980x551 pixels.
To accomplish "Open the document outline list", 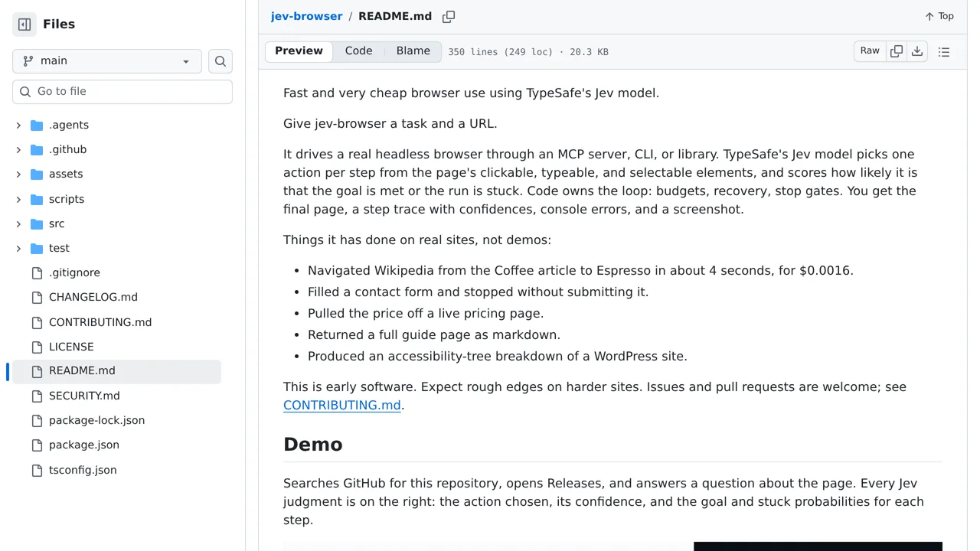I will [944, 52].
